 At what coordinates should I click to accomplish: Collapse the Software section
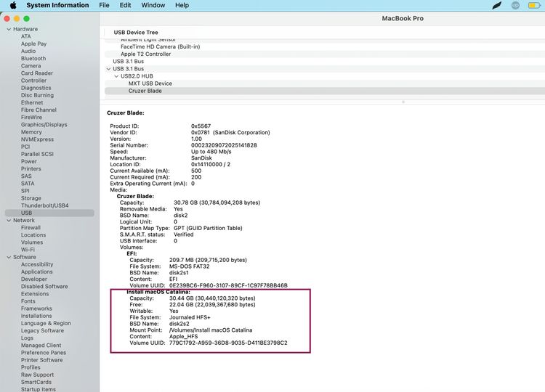(9, 257)
